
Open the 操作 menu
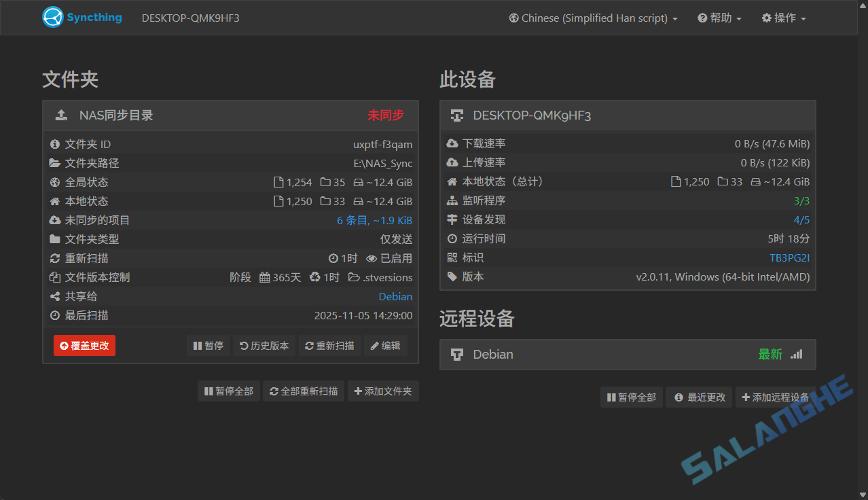click(x=783, y=18)
